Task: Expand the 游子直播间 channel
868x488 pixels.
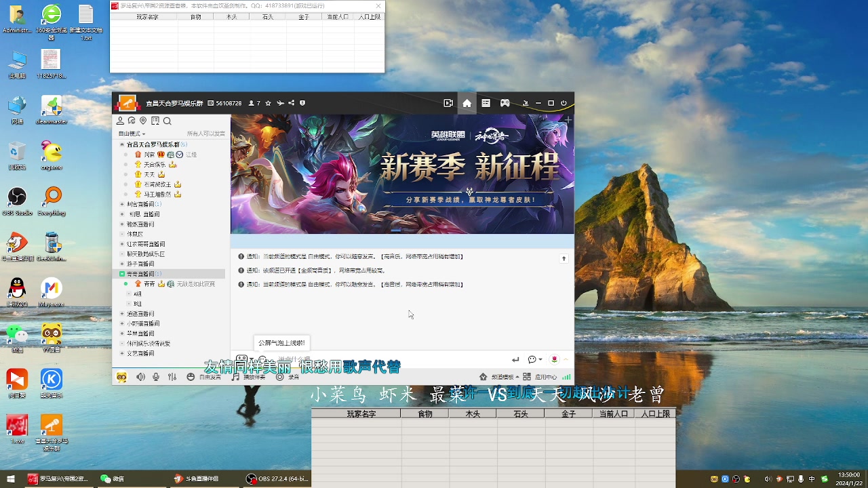Action: (122, 264)
